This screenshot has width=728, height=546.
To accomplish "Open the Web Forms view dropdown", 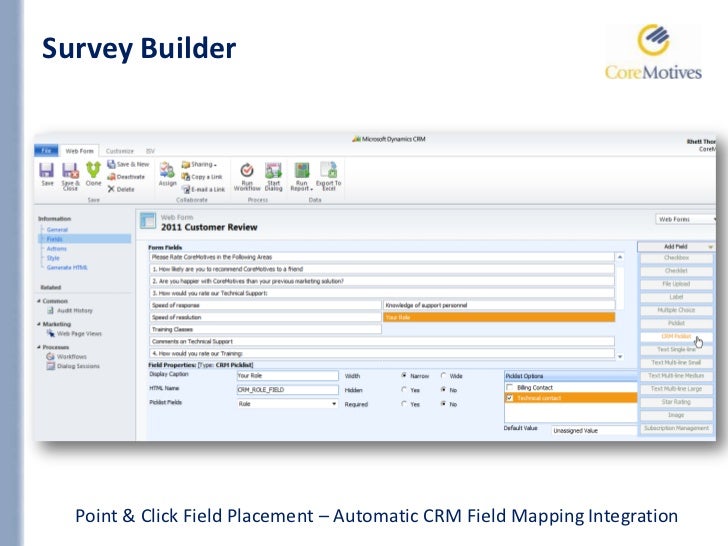I will coord(685,219).
